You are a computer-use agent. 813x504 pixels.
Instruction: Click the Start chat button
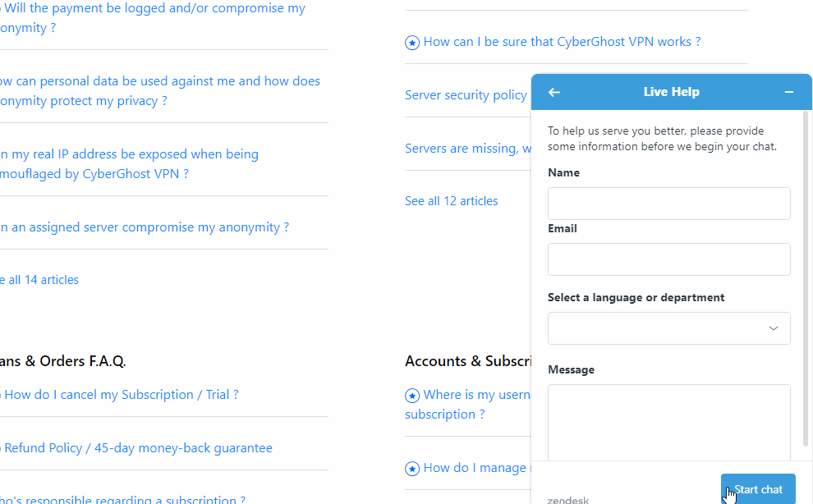click(x=758, y=488)
